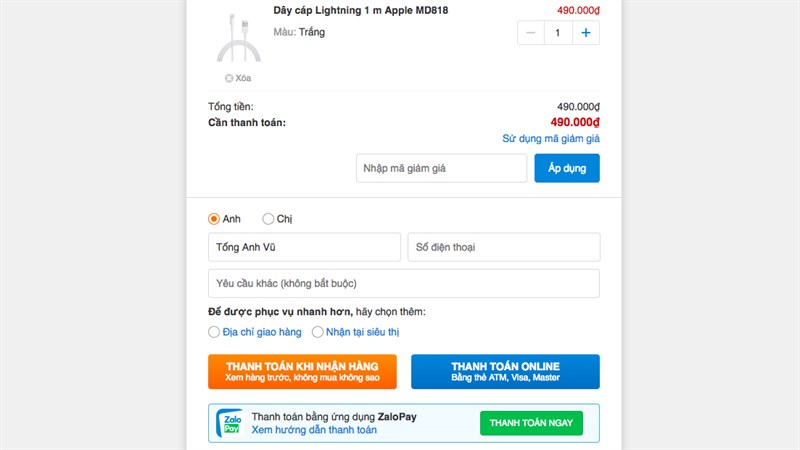Click the quantity number field
This screenshot has width=800, height=450.
(558, 33)
